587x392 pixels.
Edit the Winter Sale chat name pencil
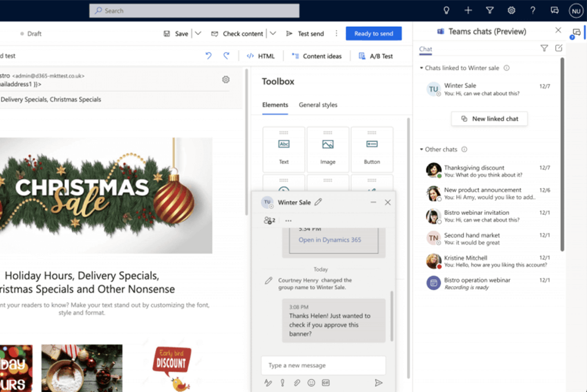coord(319,202)
